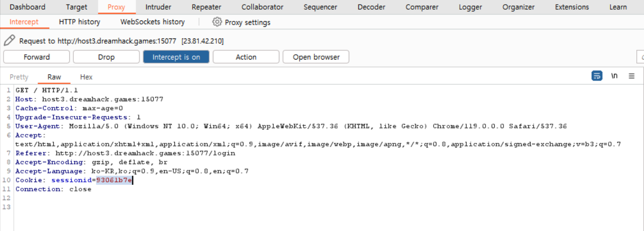Screen dimensions: 644x231
Task: Switch to the Pretty view
Action: [19, 77]
